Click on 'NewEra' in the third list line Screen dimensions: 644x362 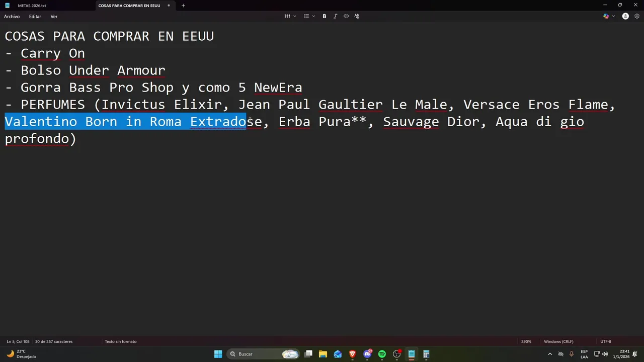pyautogui.click(x=278, y=87)
